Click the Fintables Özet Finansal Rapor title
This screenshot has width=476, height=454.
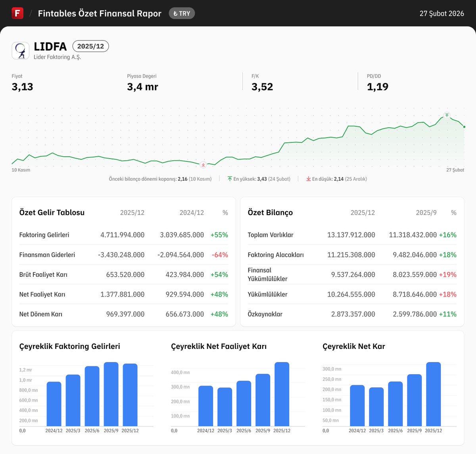pyautogui.click(x=100, y=13)
